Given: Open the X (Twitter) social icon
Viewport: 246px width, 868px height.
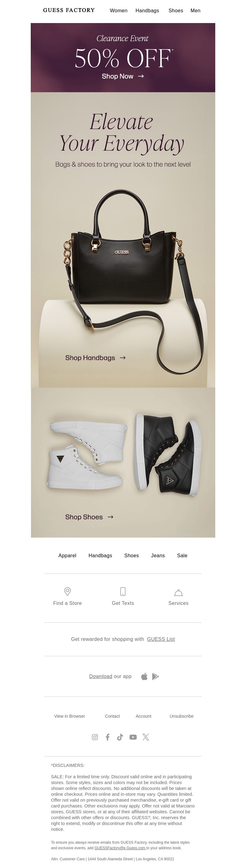Looking at the screenshot, I should (145, 737).
